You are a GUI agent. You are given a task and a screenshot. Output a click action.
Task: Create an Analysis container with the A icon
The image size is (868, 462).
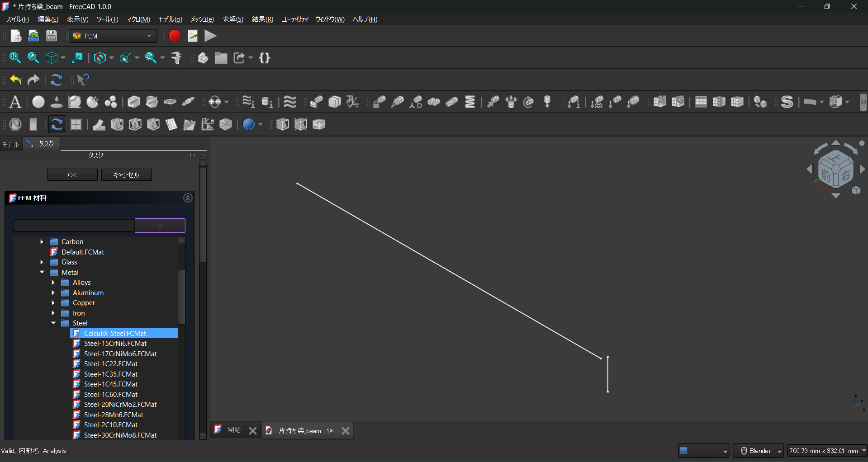(15, 102)
